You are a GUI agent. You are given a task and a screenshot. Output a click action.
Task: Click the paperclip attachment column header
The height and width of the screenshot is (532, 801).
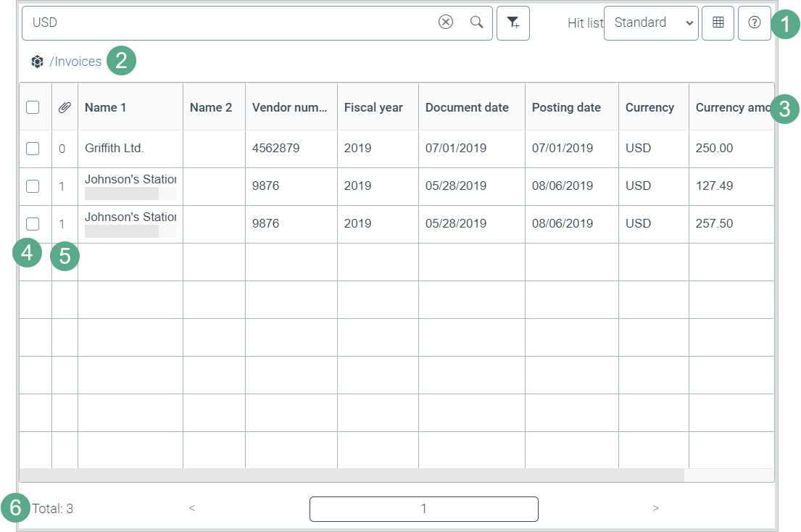click(x=65, y=108)
